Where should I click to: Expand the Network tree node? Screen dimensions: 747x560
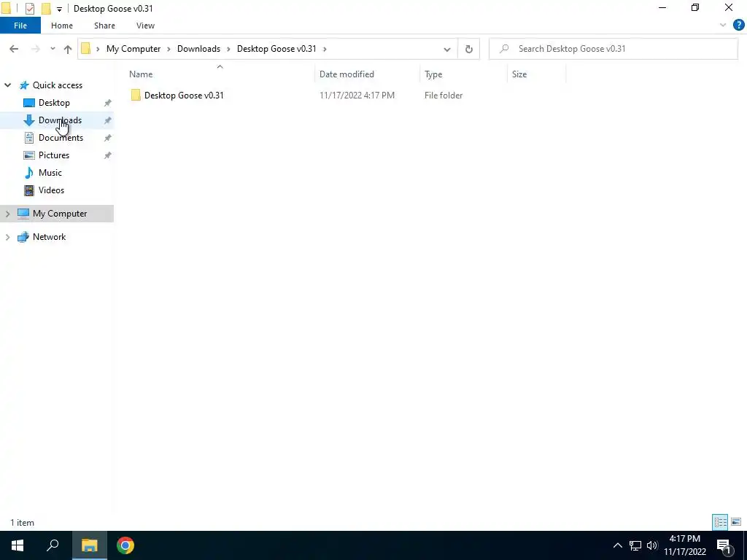click(7, 237)
